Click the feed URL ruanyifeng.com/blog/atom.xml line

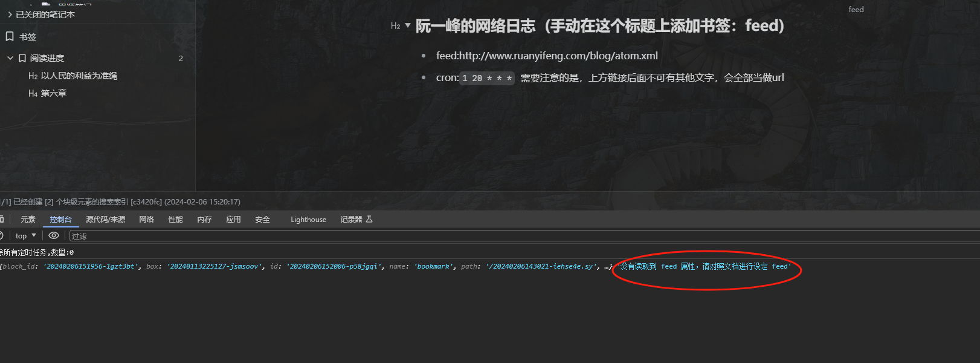pyautogui.click(x=547, y=56)
